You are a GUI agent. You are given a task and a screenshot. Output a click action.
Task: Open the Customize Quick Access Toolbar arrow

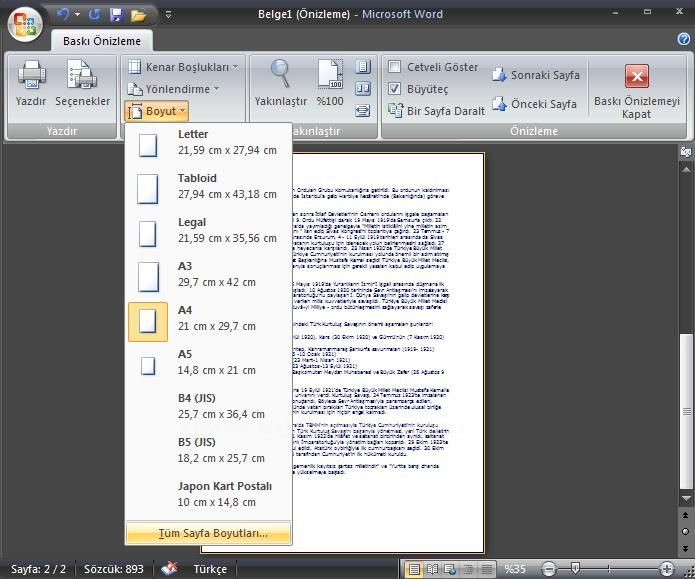click(168, 15)
